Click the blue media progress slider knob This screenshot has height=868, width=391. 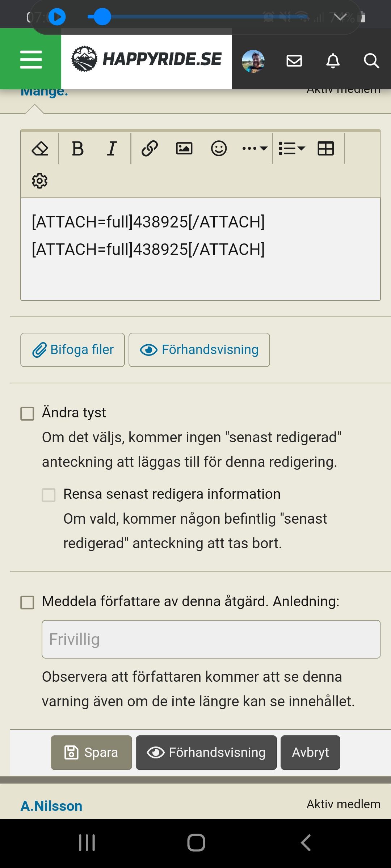pos(102,17)
